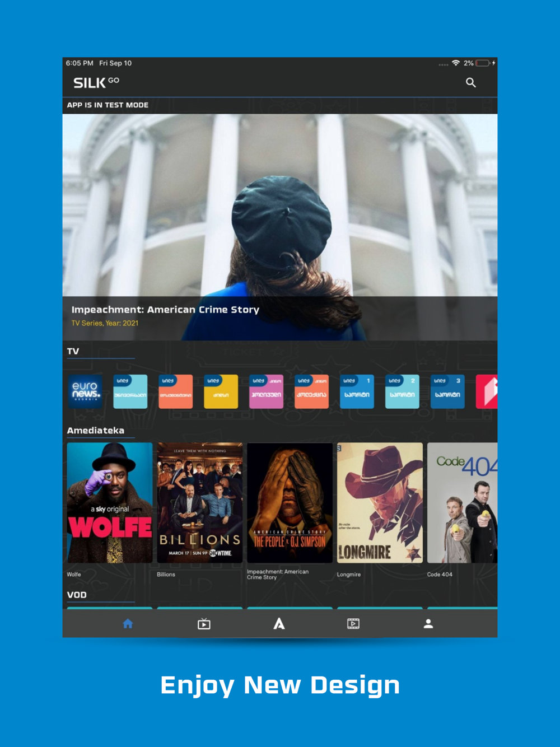The height and width of the screenshot is (747, 560).
Task: Select the Silk Sport 1 channel
Action: [x=357, y=391]
